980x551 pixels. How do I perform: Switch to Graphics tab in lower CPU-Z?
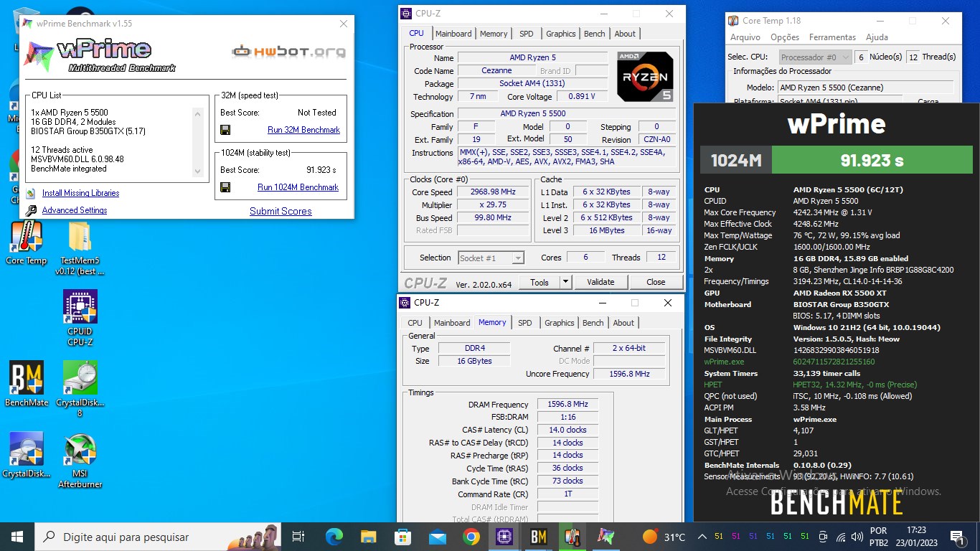[x=559, y=323]
